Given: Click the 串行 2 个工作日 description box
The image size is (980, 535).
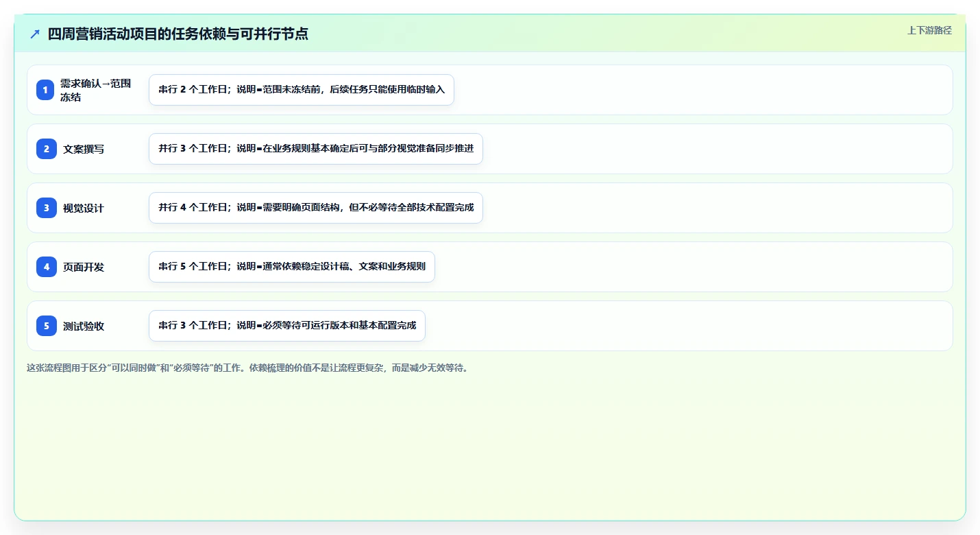Looking at the screenshot, I should tap(302, 90).
